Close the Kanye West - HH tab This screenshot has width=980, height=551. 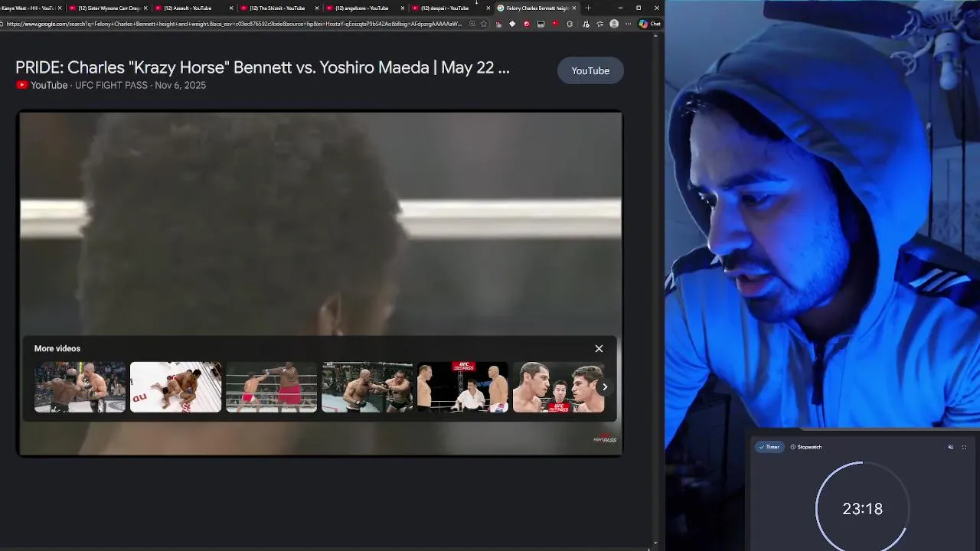(60, 8)
